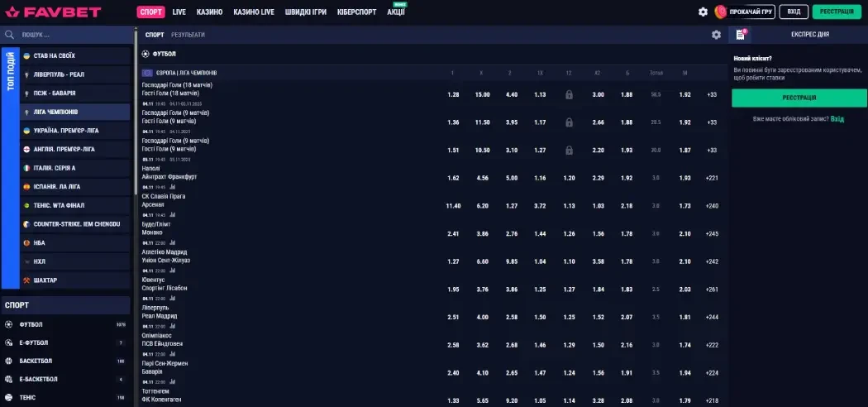The width and height of the screenshot is (868, 407).
Task: Click tennis icon in sport list
Action: coord(8,398)
